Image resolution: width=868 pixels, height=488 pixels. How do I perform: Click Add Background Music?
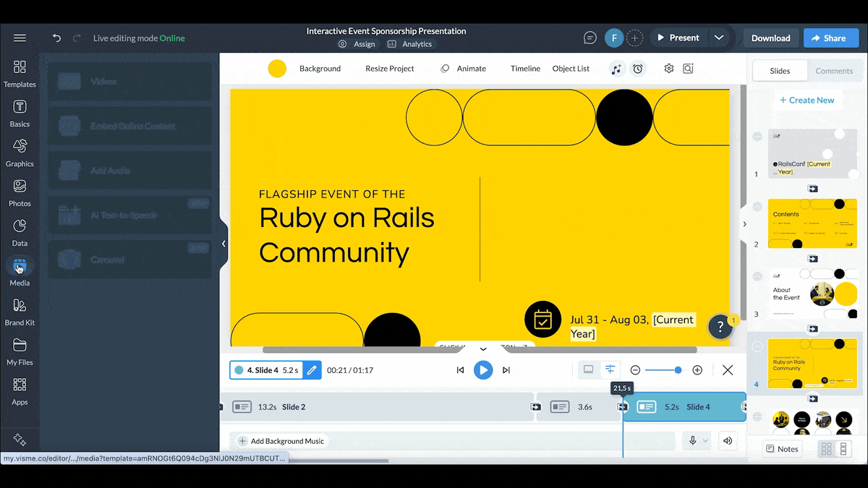pos(282,441)
